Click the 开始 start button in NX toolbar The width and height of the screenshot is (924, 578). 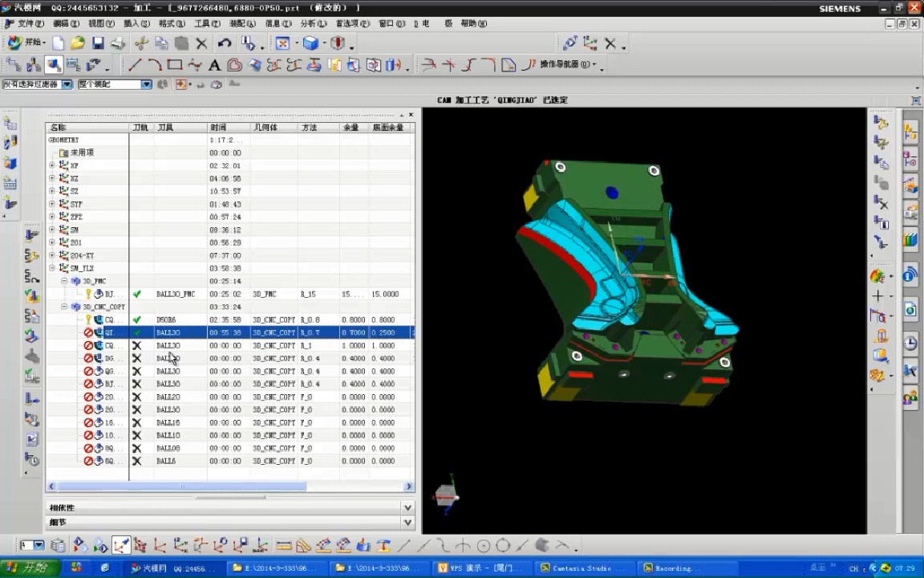click(x=26, y=43)
